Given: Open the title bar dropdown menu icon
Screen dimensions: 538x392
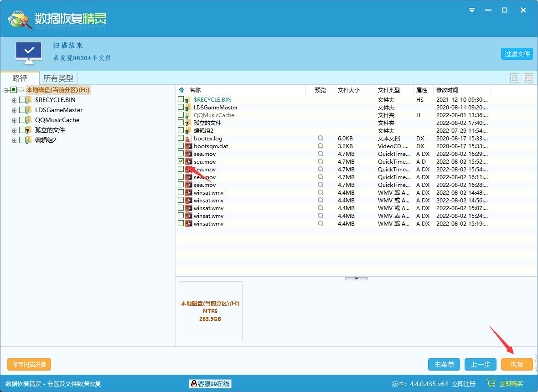Looking at the screenshot, I should [x=472, y=10].
